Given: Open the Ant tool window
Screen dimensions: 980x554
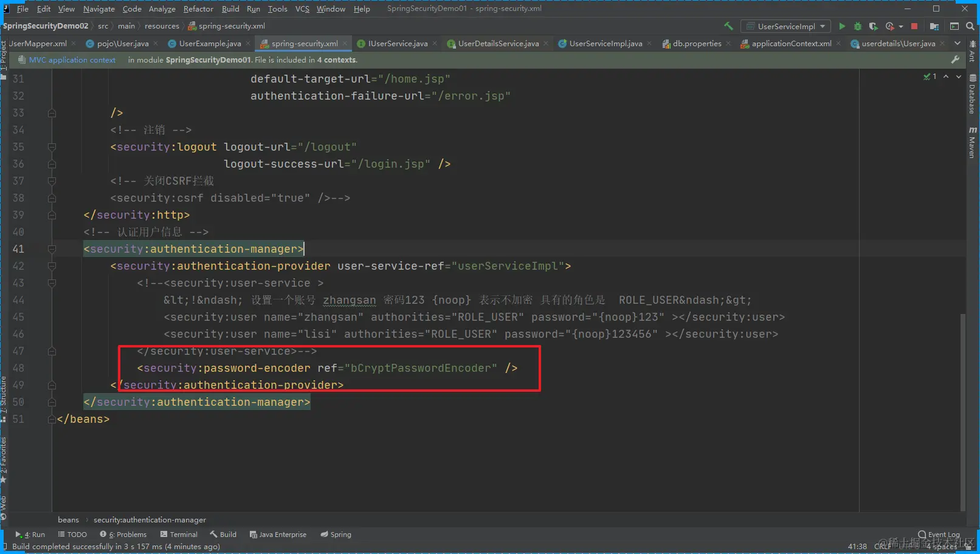Looking at the screenshot, I should 972,52.
